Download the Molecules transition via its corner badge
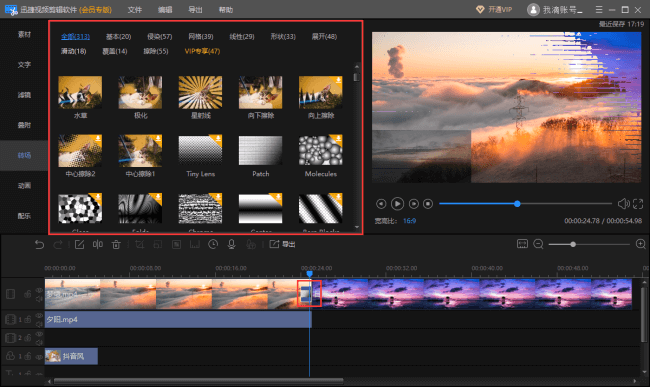Screen dimensions: 650x387 click(339, 138)
